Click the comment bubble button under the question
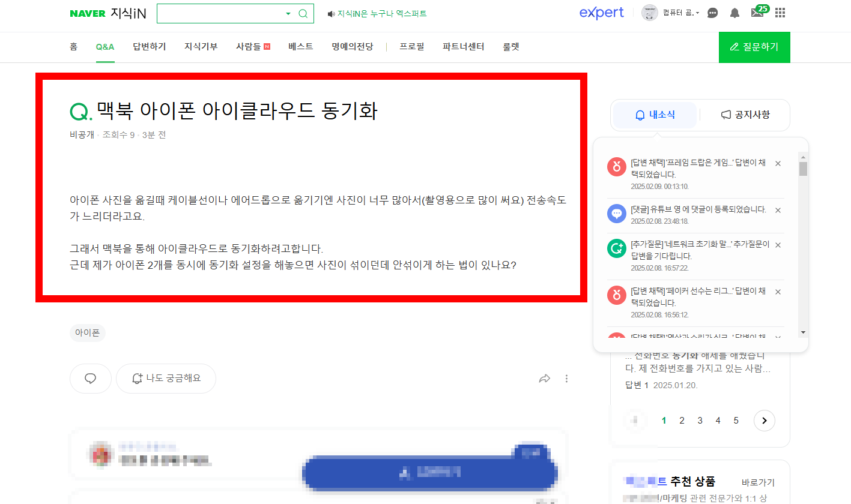This screenshot has width=851, height=504. (91, 379)
